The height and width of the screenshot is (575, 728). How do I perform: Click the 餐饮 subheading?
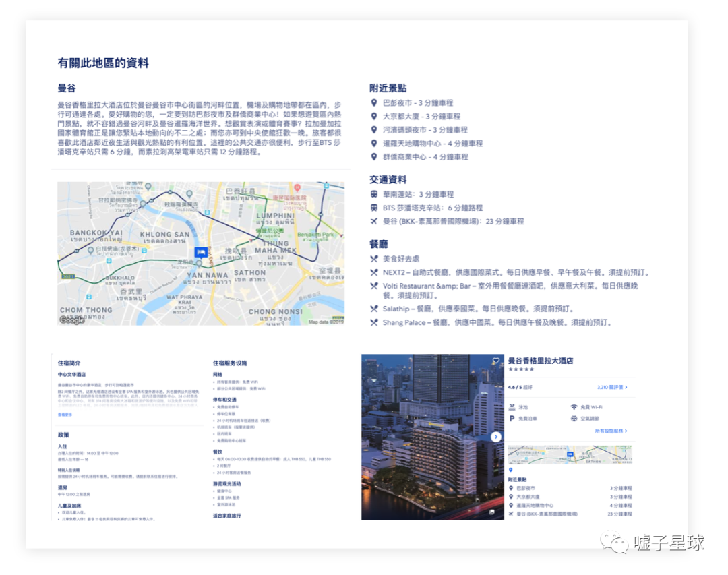click(218, 452)
